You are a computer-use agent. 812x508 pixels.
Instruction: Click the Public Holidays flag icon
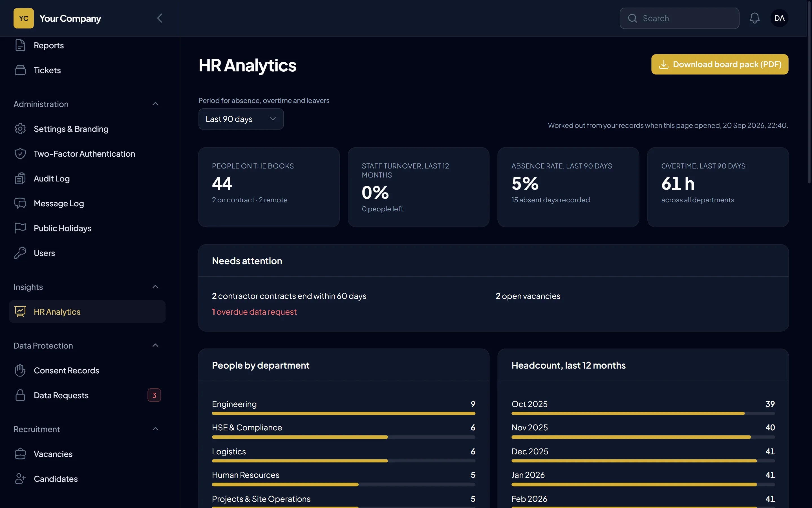20,228
